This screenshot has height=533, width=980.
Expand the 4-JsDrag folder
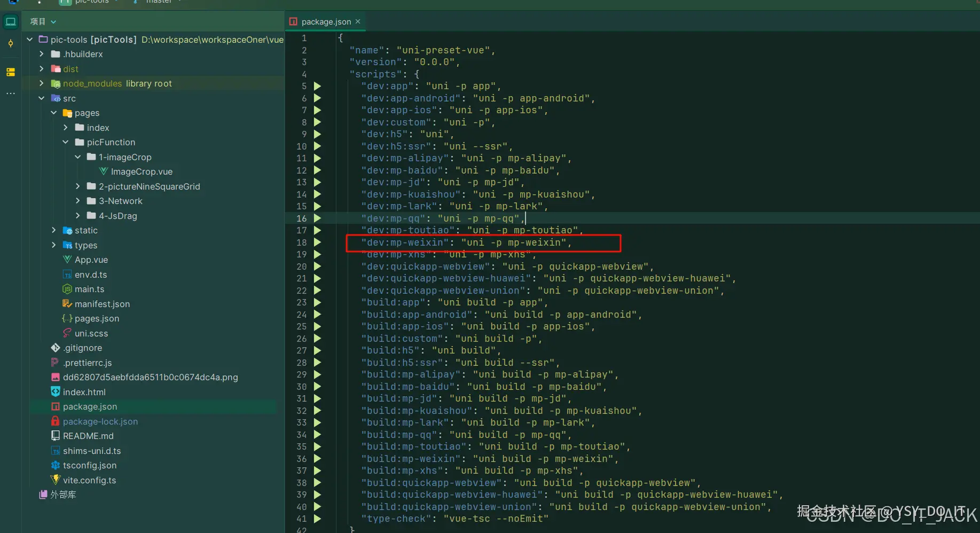pos(78,216)
